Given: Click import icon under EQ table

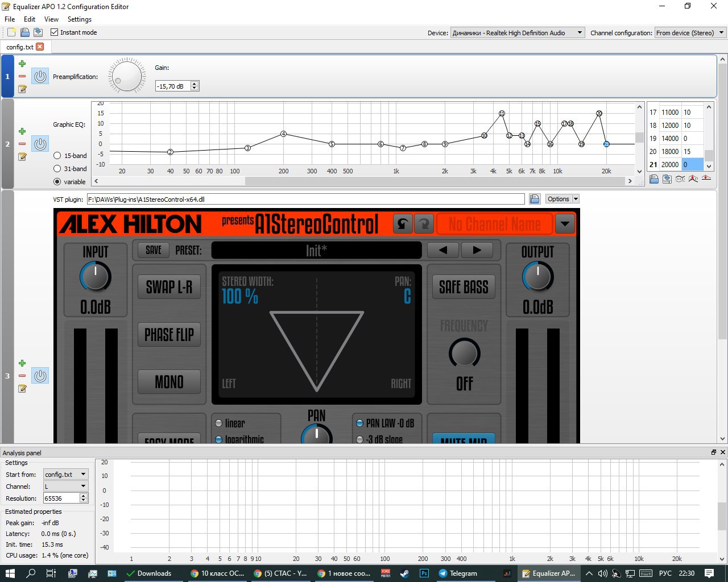Looking at the screenshot, I should (654, 179).
